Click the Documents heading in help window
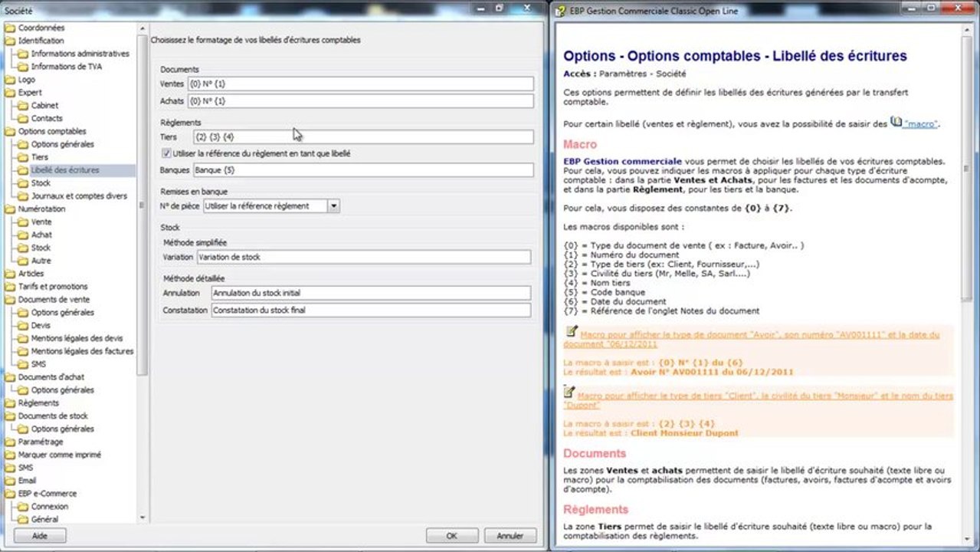The height and width of the screenshot is (552, 980). point(595,453)
